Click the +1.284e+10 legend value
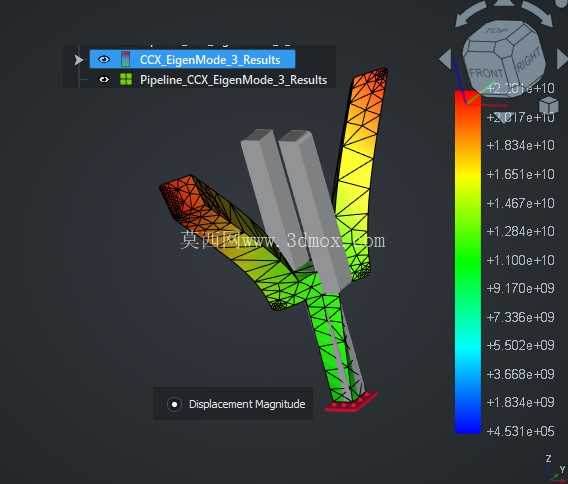Image resolution: width=568 pixels, height=484 pixels. click(521, 231)
